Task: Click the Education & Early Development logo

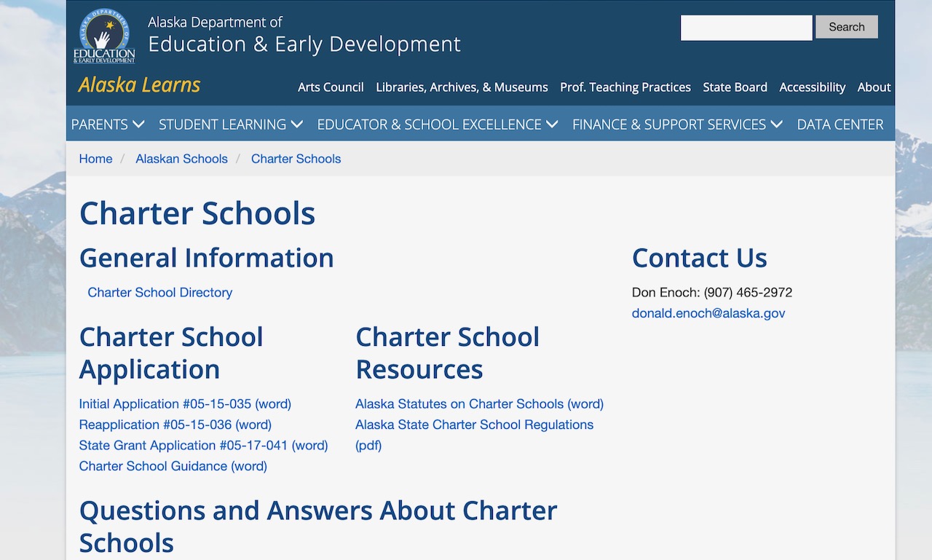Action: click(104, 36)
